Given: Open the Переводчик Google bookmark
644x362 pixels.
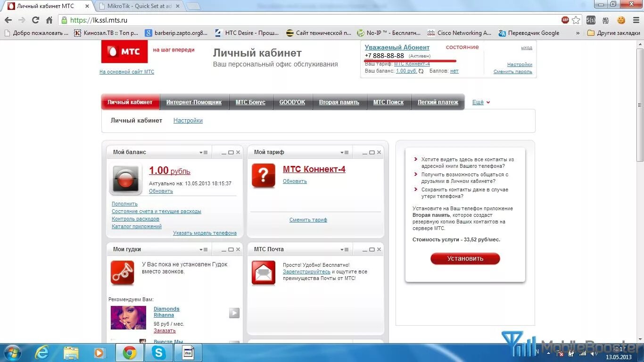Looking at the screenshot, I should click(x=529, y=33).
